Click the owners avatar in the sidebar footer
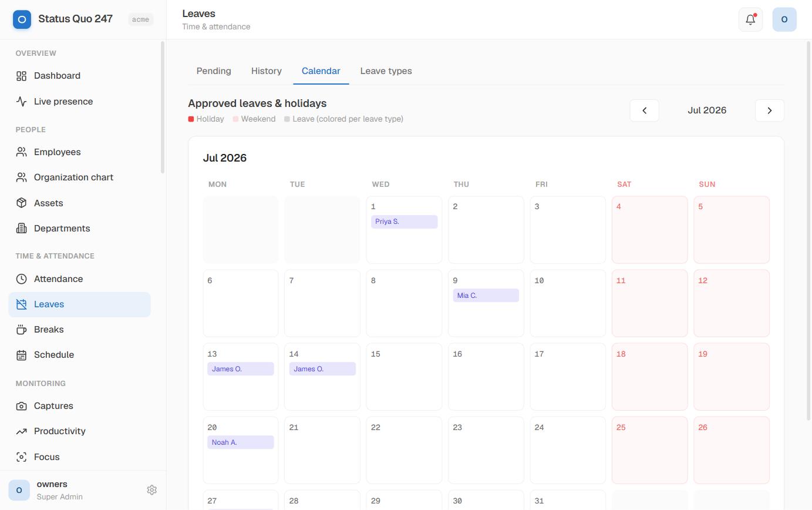 pyautogui.click(x=19, y=490)
